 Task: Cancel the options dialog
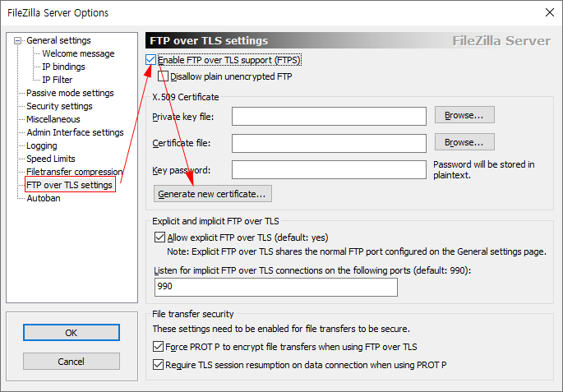click(71, 361)
